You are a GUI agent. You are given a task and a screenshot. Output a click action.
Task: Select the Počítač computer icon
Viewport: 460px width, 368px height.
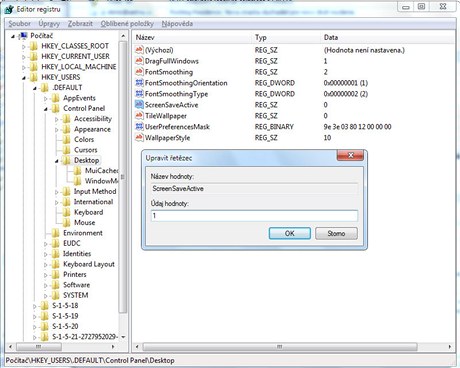[x=23, y=36]
